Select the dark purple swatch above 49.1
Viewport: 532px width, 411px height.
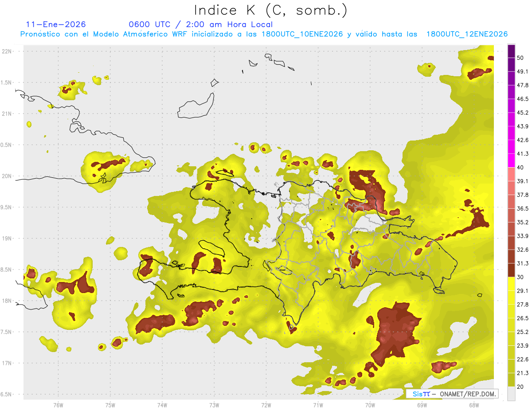pyautogui.click(x=512, y=65)
